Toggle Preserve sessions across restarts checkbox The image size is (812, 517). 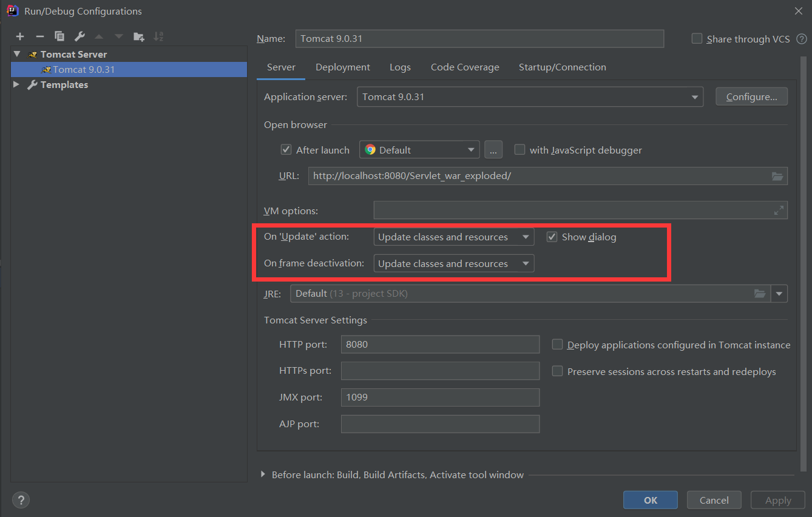(x=557, y=371)
